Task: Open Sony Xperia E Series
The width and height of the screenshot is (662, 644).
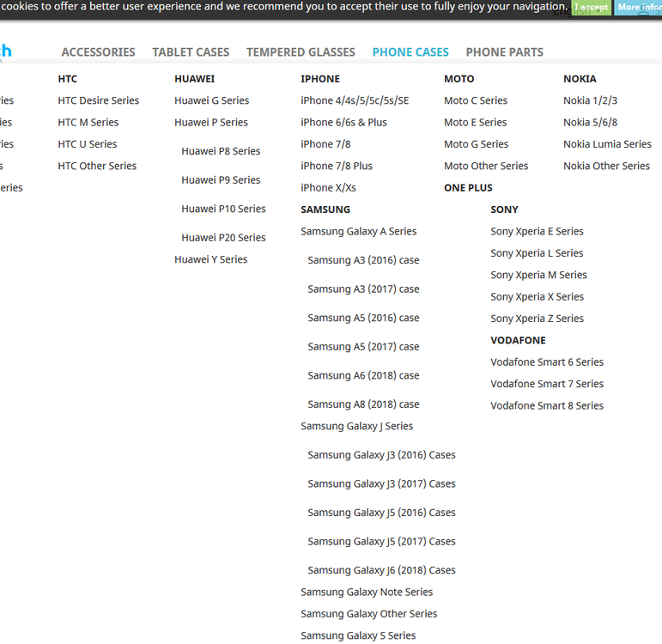Action: click(537, 232)
